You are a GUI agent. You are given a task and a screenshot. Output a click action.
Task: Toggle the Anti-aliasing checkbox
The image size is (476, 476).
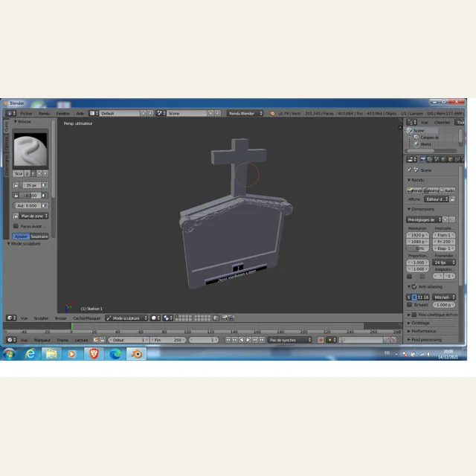coord(414,286)
